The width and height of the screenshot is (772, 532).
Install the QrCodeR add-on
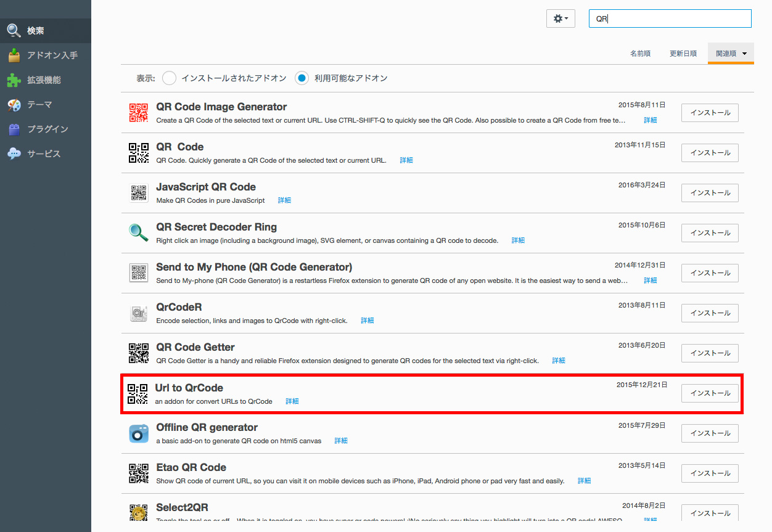pyautogui.click(x=710, y=313)
